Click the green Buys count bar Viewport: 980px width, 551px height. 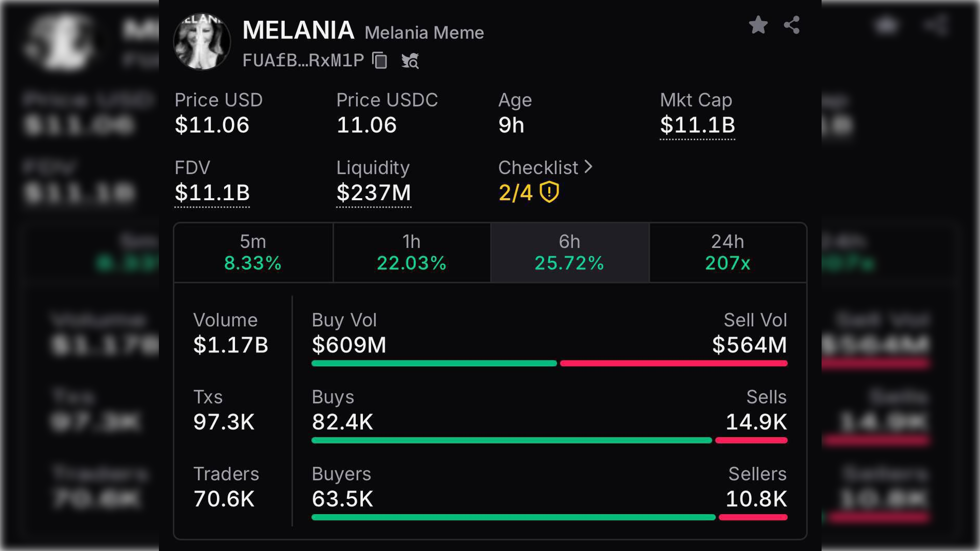pos(511,440)
